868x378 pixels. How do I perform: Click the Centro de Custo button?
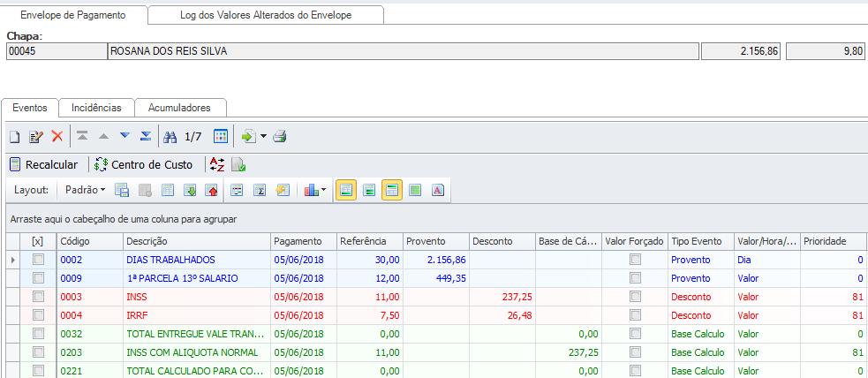(143, 164)
